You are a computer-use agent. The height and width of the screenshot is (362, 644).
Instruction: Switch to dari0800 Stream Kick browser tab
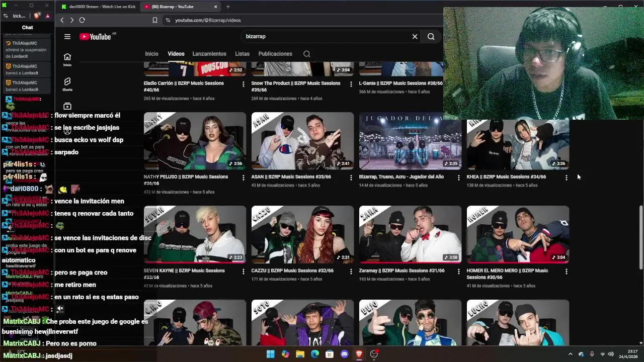(98, 7)
